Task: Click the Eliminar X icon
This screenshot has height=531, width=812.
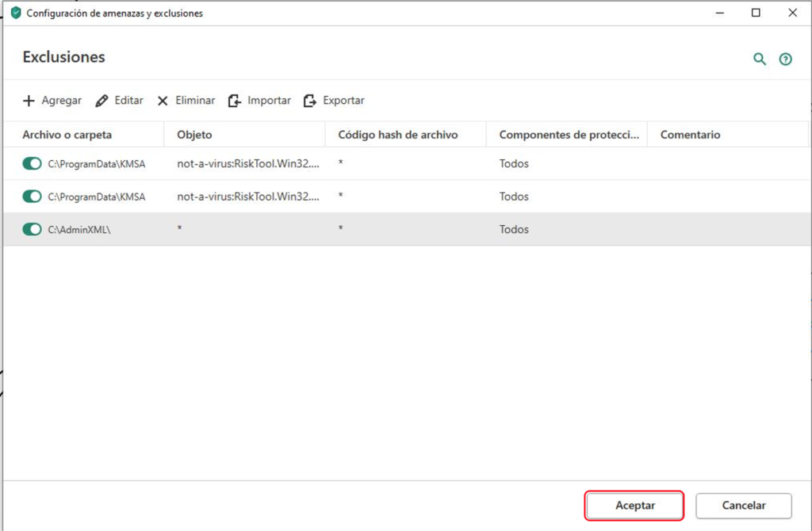Action: click(163, 101)
